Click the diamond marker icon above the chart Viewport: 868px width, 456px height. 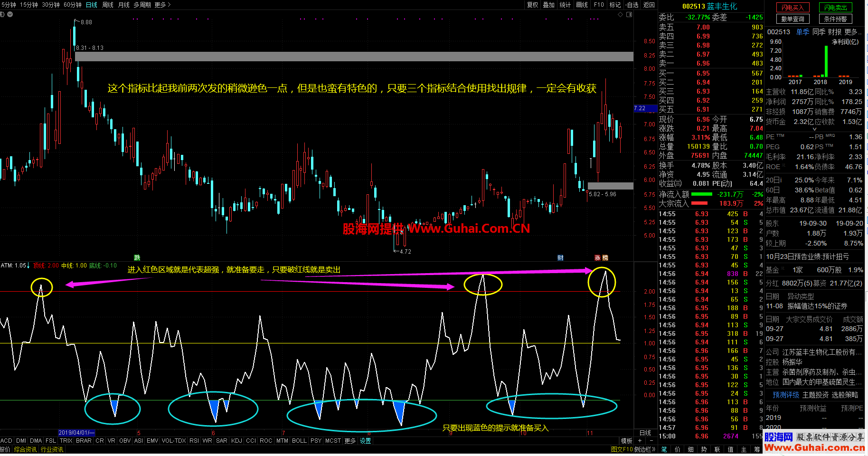point(620,15)
